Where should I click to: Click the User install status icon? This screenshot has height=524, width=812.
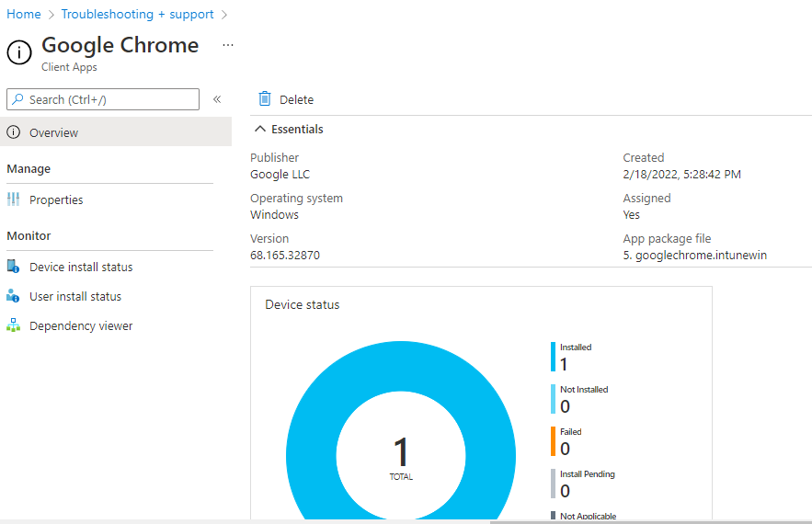[13, 296]
